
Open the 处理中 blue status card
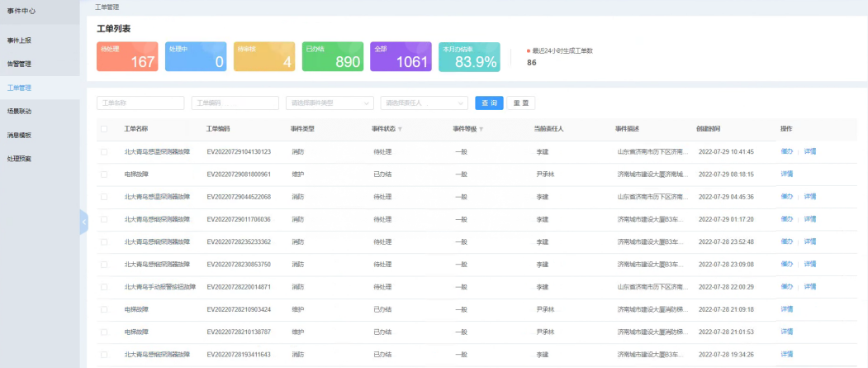point(195,57)
